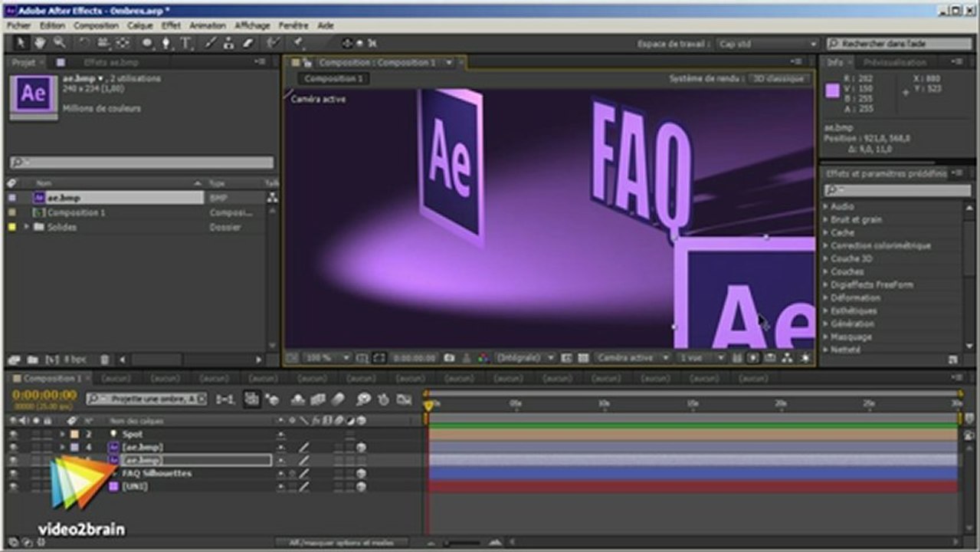Select the Rotation tool

click(84, 43)
